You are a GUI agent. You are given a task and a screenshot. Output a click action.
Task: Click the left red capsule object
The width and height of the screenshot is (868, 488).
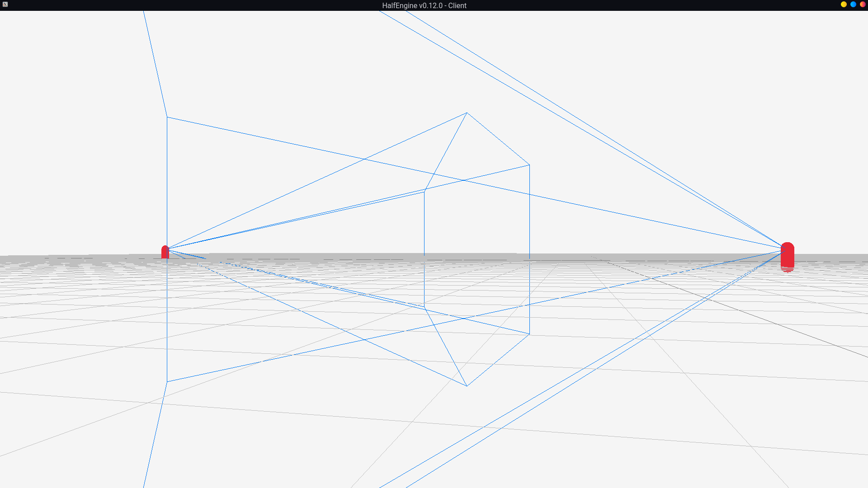click(x=165, y=252)
